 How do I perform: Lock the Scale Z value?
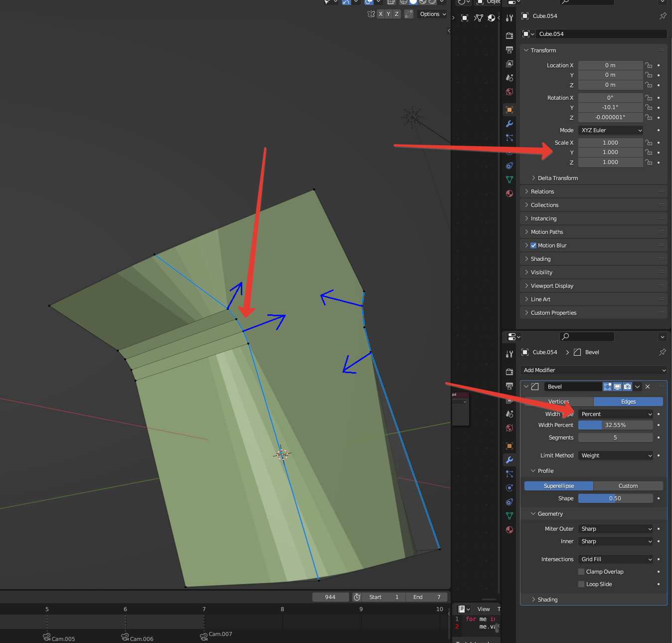tap(649, 162)
